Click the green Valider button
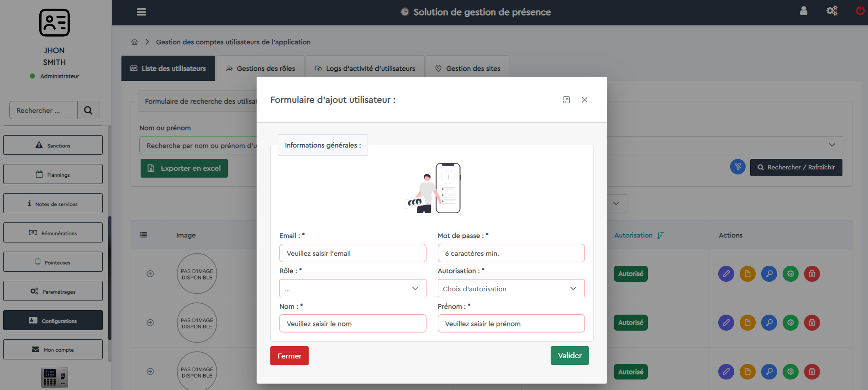This screenshot has height=390, width=868. coord(570,355)
